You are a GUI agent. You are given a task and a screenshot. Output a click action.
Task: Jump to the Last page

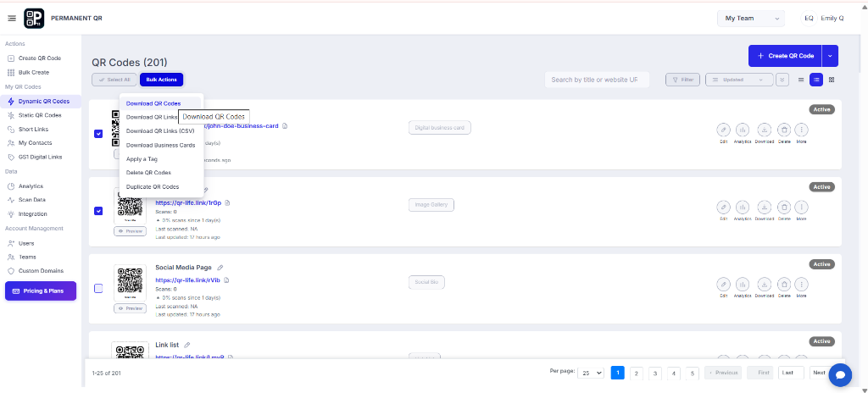point(791,373)
